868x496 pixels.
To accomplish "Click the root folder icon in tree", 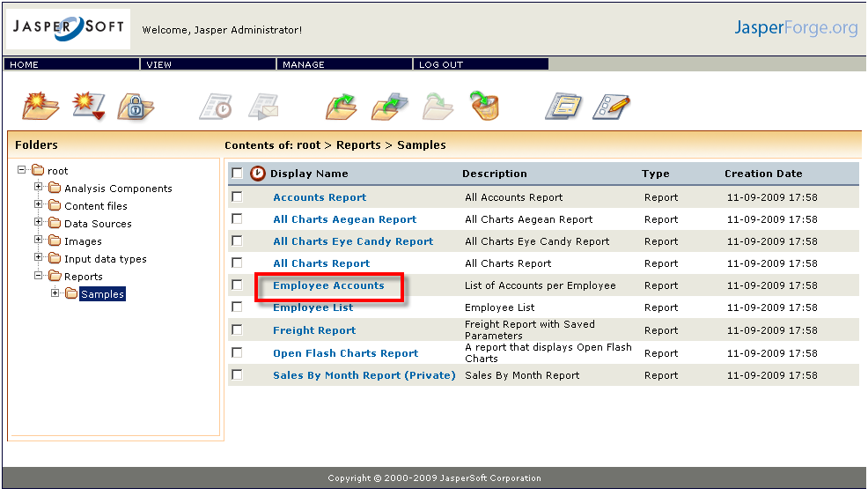I will click(x=38, y=170).
